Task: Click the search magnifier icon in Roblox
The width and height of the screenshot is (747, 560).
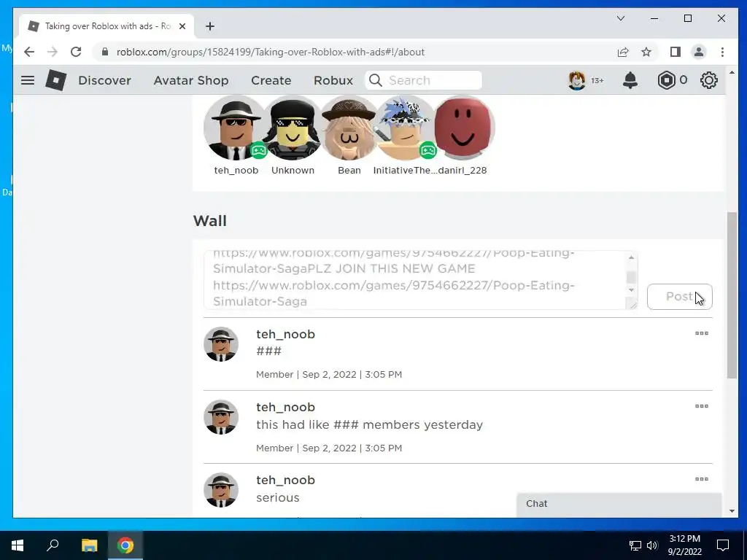Action: pyautogui.click(x=376, y=80)
